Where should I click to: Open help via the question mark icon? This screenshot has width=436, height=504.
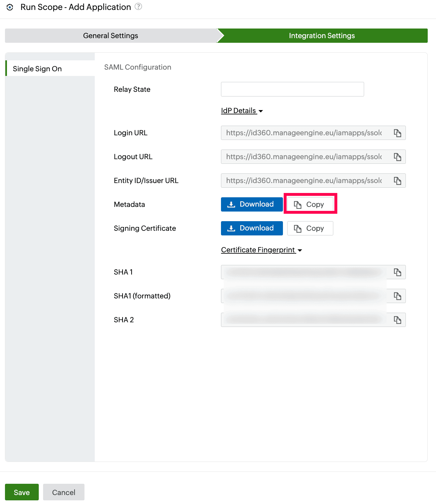coord(138,6)
